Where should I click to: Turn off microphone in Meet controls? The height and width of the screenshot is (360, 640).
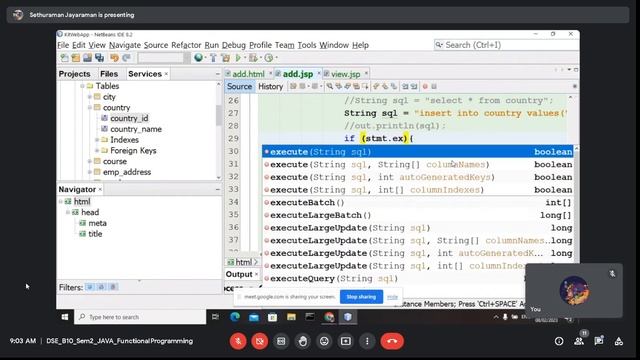[x=238, y=341]
